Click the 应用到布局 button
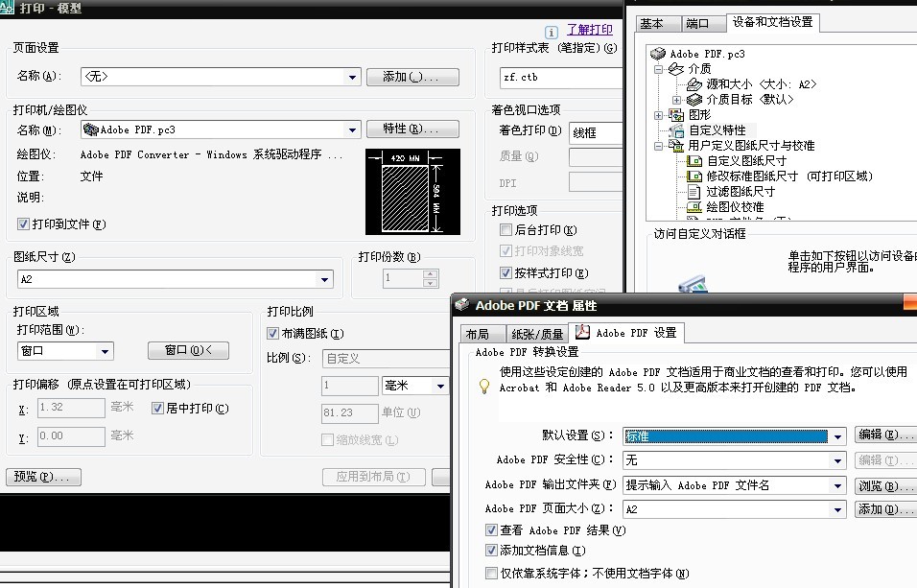917x588 pixels. click(x=373, y=477)
